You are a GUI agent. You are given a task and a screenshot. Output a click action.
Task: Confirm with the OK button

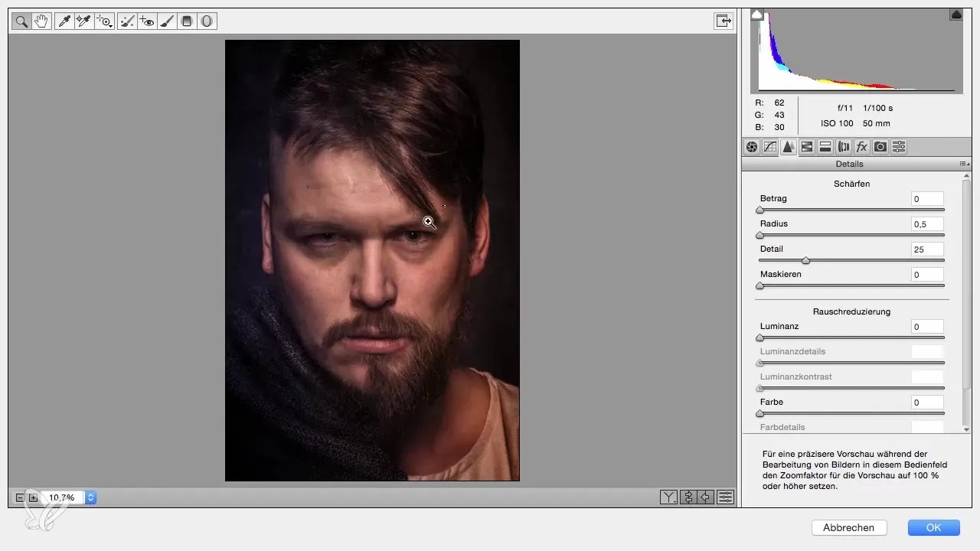click(933, 527)
